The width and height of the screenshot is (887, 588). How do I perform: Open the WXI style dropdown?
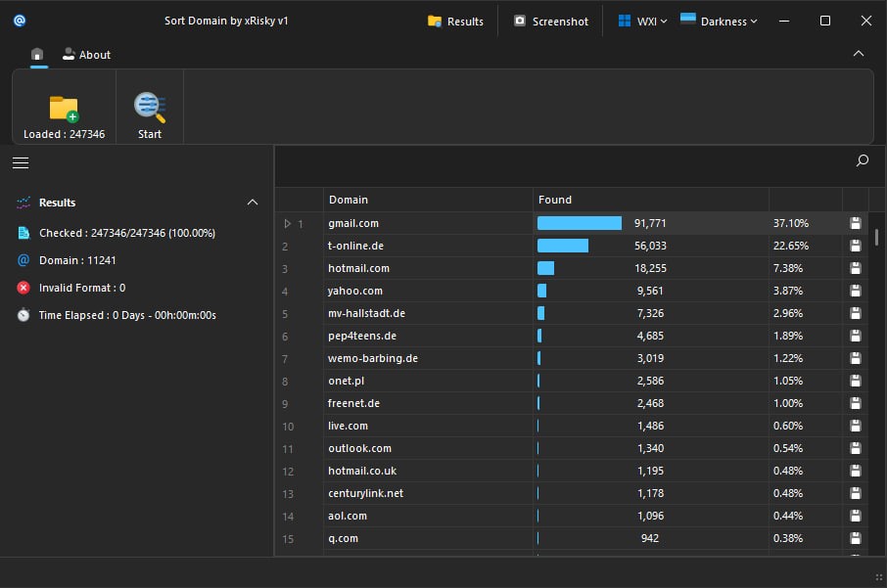tap(642, 21)
